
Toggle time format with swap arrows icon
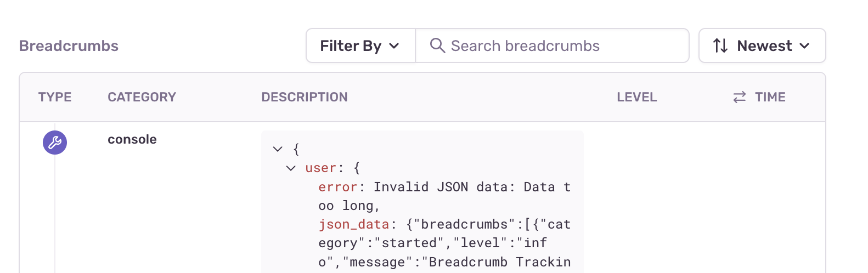740,97
